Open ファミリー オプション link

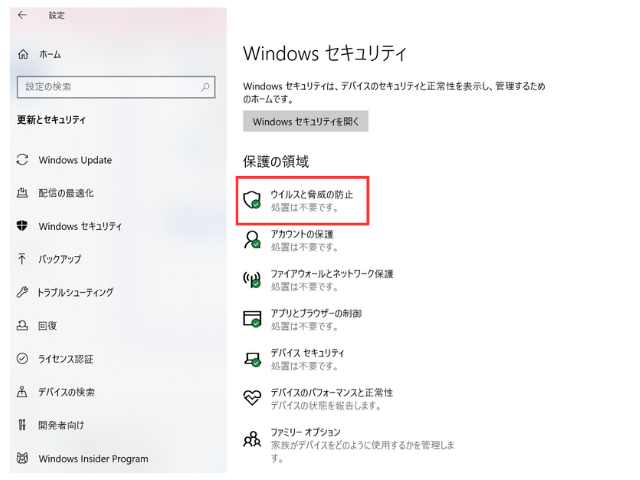click(305, 432)
